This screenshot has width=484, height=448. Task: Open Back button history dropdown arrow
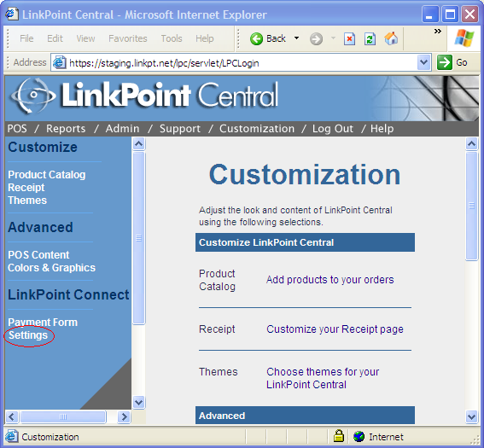coord(297,38)
